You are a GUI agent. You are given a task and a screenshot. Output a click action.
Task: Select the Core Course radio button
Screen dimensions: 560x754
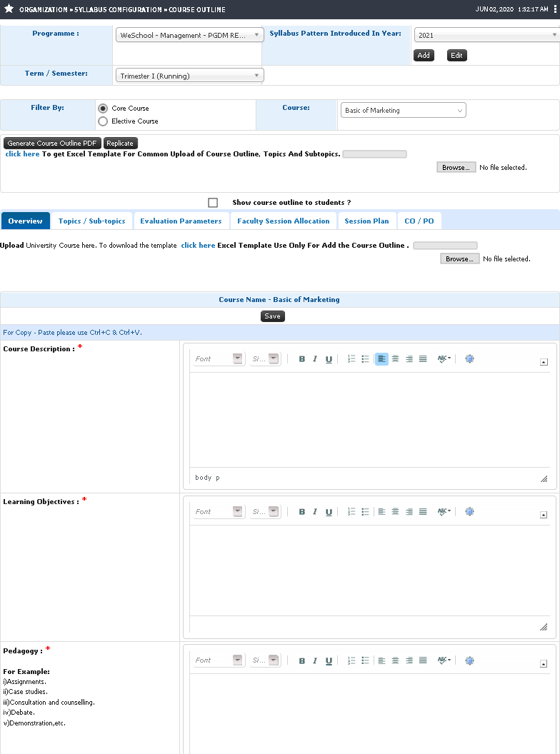(x=102, y=109)
